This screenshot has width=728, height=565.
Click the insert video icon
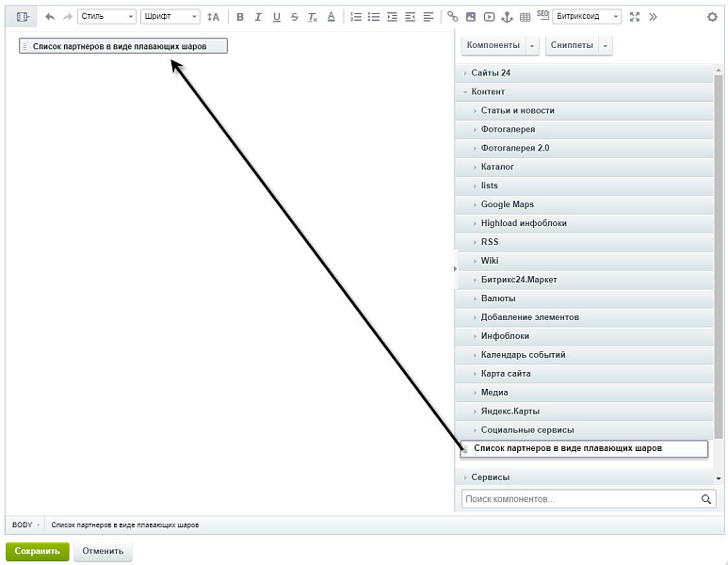(489, 17)
